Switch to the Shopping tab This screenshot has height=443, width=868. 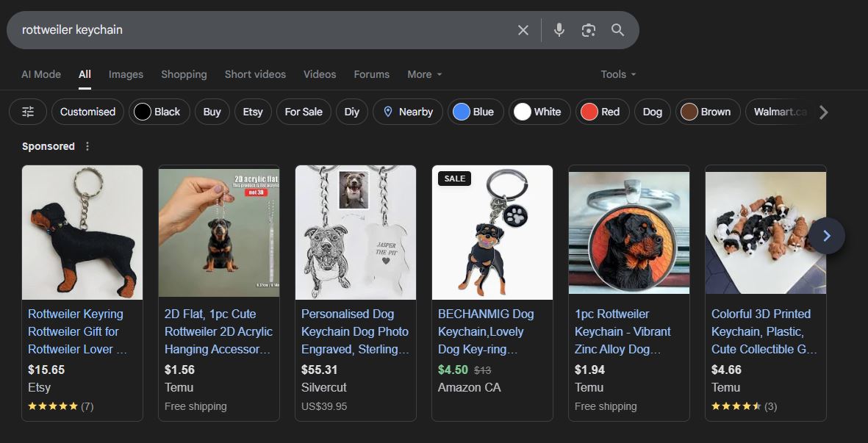click(x=184, y=74)
